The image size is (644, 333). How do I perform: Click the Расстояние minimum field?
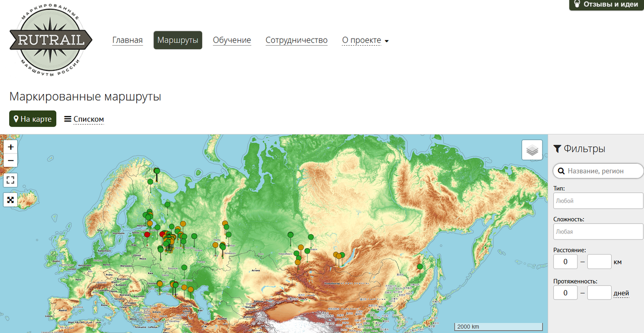point(565,262)
